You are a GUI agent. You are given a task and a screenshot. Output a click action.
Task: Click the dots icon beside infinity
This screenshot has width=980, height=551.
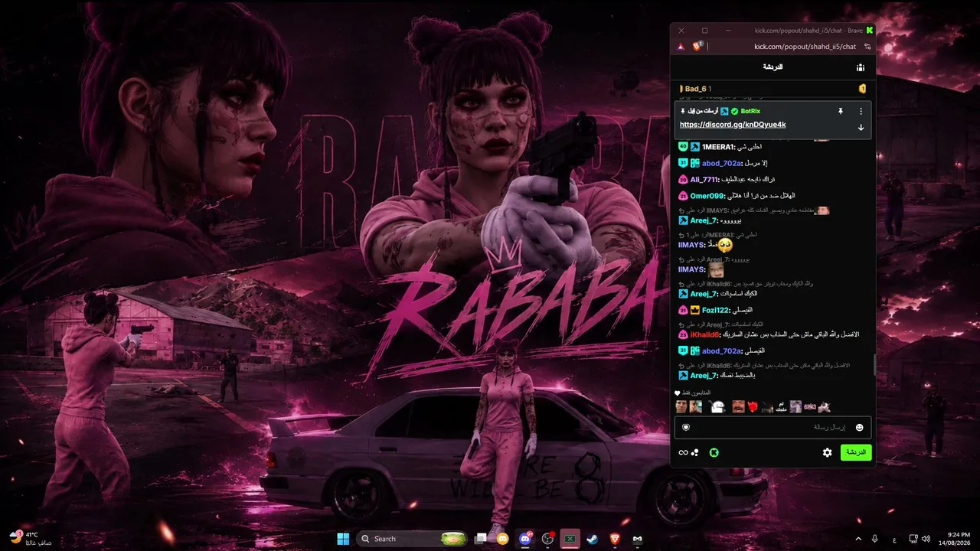(695, 452)
